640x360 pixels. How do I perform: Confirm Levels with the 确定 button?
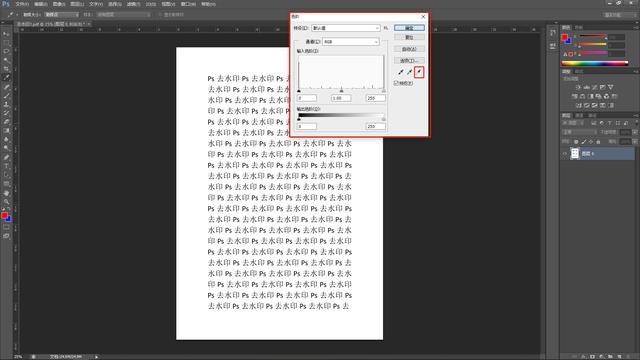point(409,28)
